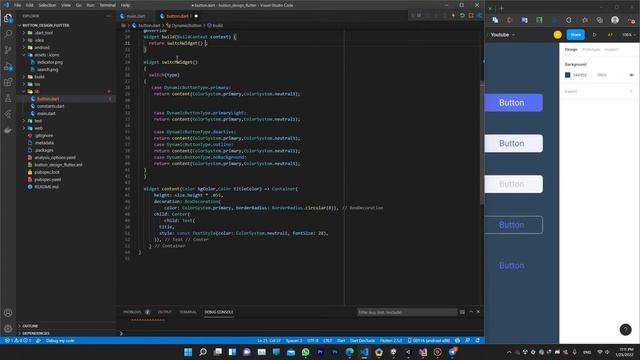Click the yellow user avatar in Figma

pos(558,35)
